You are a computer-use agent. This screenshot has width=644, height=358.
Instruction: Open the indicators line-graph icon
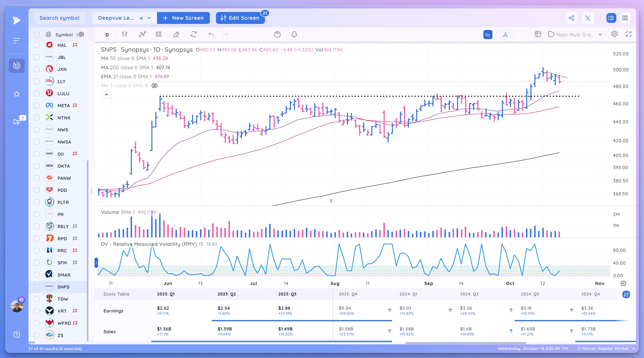143,34
